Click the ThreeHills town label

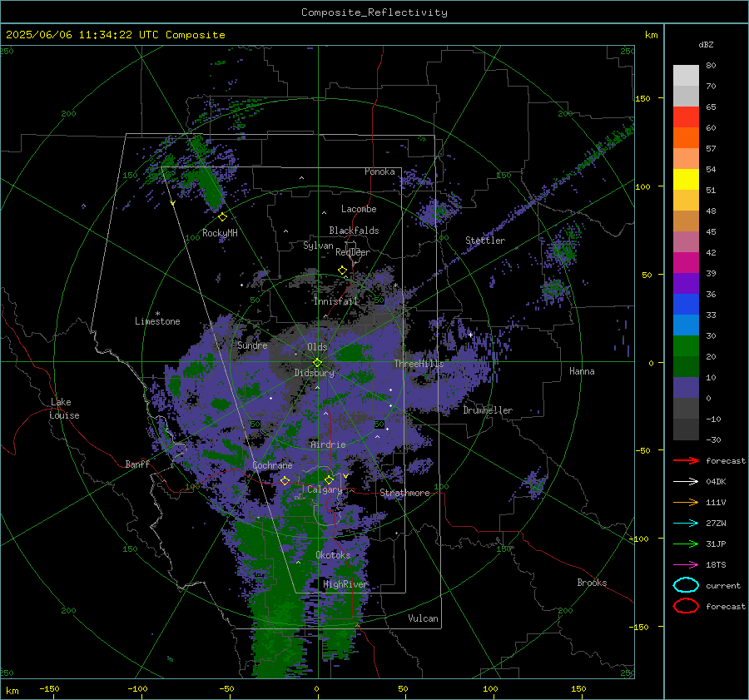tap(419, 364)
